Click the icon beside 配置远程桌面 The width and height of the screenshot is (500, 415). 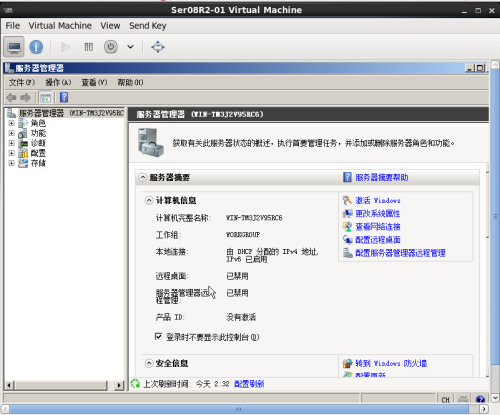coord(347,240)
